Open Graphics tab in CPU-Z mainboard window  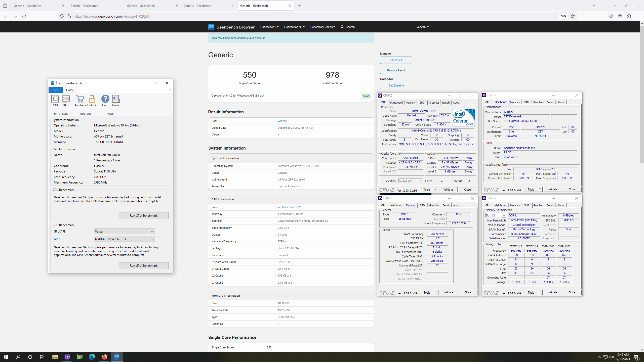coord(538,102)
